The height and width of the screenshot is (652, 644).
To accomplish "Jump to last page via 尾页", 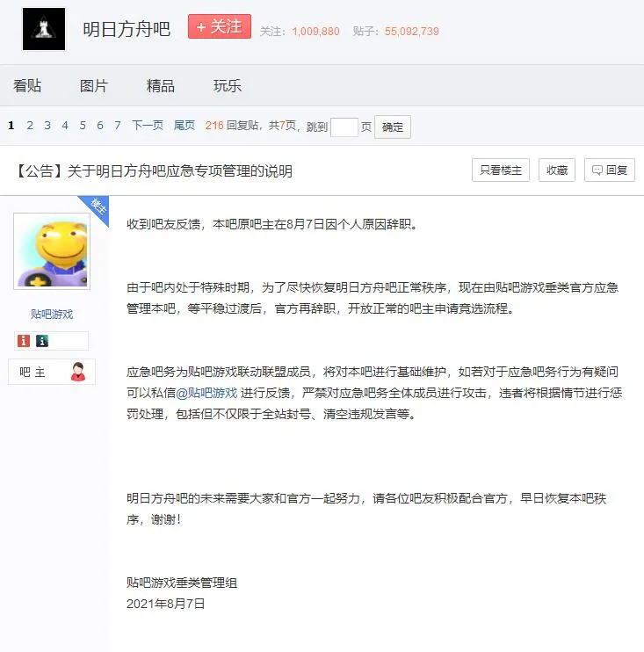I will (x=185, y=126).
